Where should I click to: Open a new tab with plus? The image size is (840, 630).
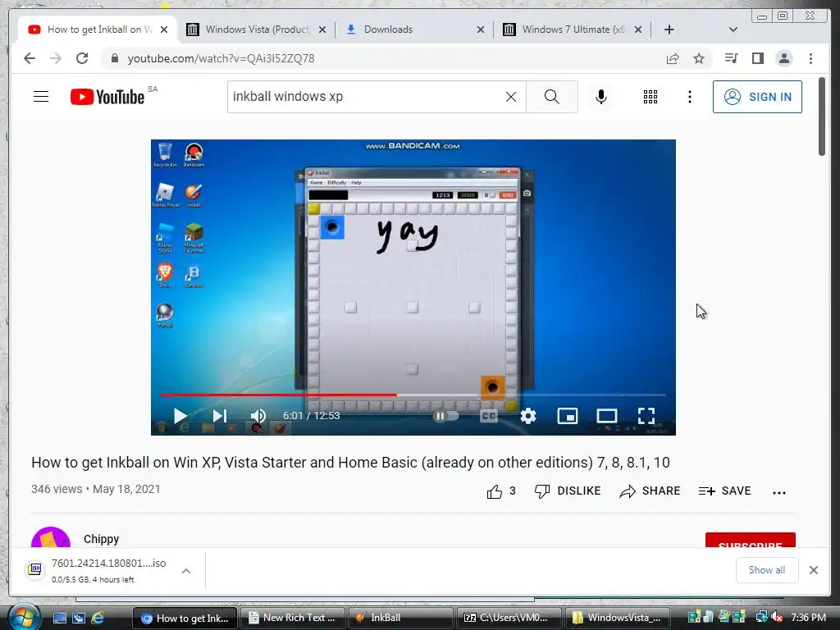coord(669,30)
